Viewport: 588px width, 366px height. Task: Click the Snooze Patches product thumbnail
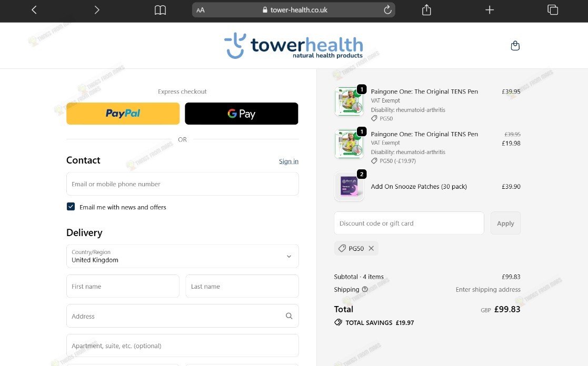click(x=349, y=187)
